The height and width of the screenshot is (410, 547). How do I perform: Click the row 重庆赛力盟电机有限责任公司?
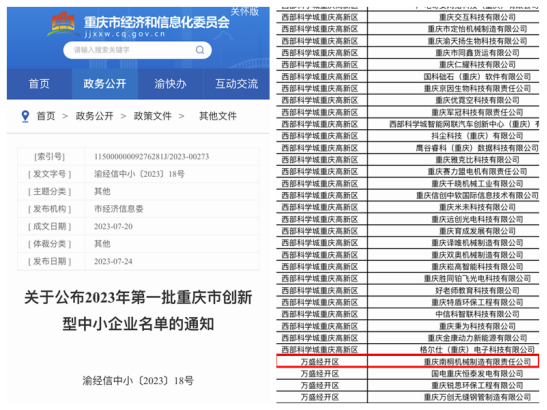(407, 172)
